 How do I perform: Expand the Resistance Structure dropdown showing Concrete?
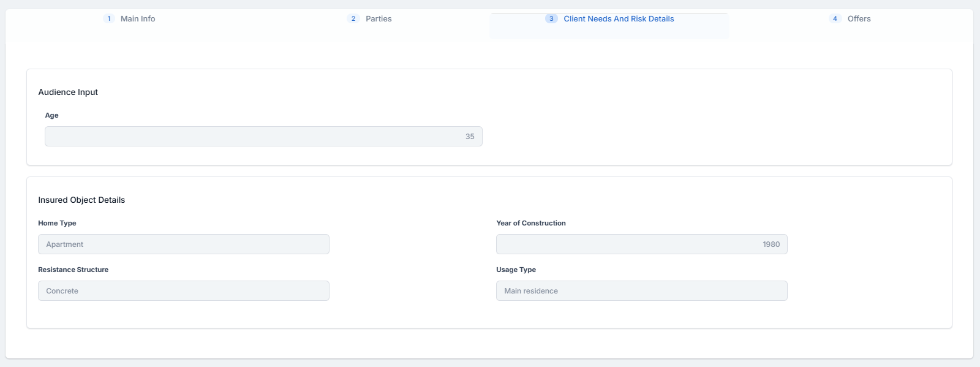tap(184, 291)
